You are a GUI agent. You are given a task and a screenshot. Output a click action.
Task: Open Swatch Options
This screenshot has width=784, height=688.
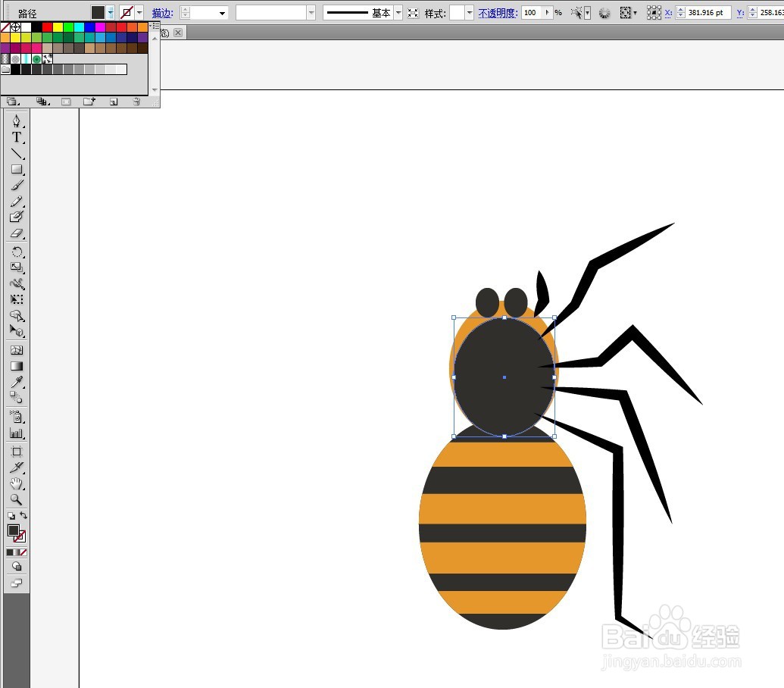tap(66, 102)
